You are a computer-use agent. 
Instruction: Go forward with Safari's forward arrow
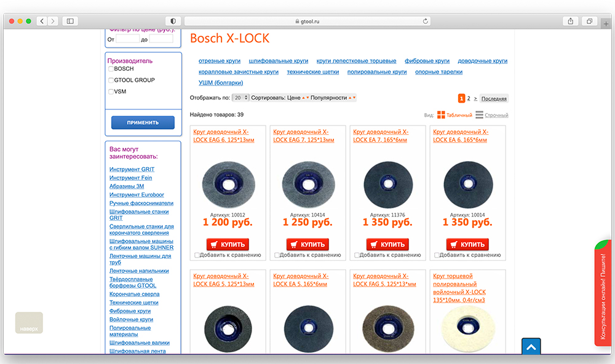coord(52,21)
